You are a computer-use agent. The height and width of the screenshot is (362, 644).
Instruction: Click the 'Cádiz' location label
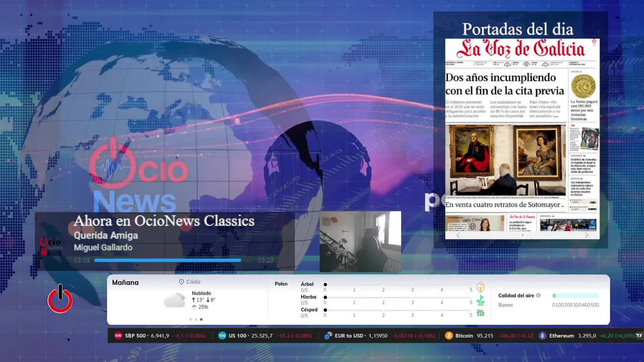194,282
